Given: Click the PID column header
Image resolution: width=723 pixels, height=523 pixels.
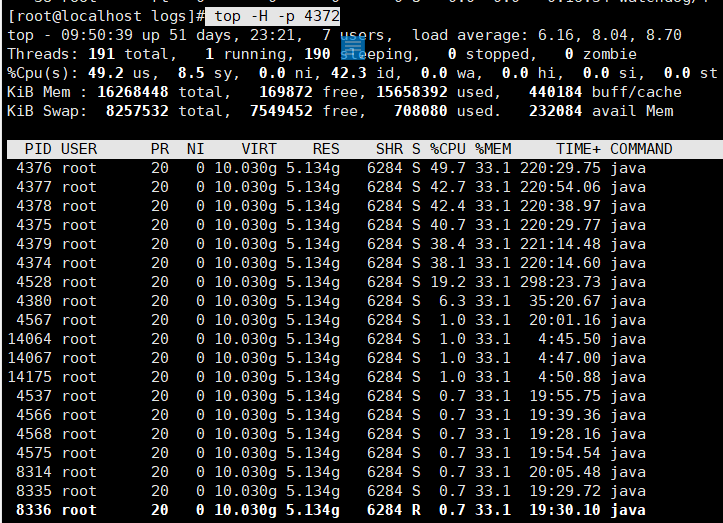Looking at the screenshot, I should 38,149.
